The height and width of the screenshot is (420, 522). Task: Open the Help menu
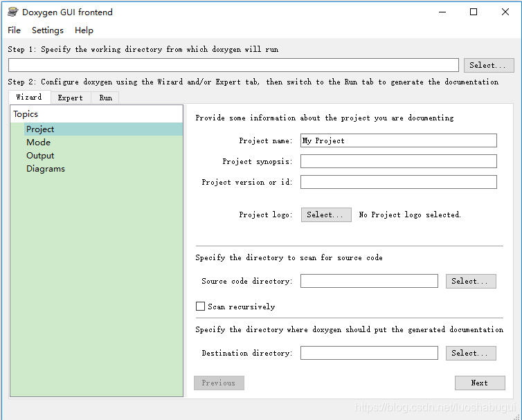click(x=84, y=30)
